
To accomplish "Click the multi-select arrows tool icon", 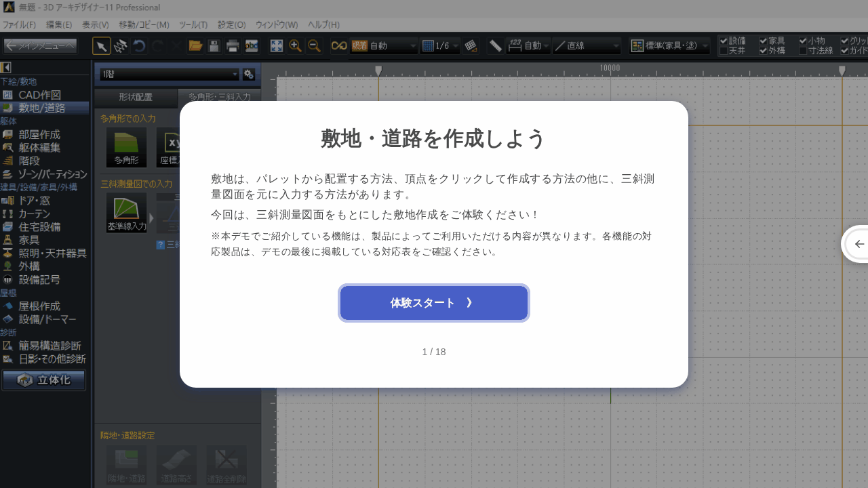I will [x=120, y=46].
